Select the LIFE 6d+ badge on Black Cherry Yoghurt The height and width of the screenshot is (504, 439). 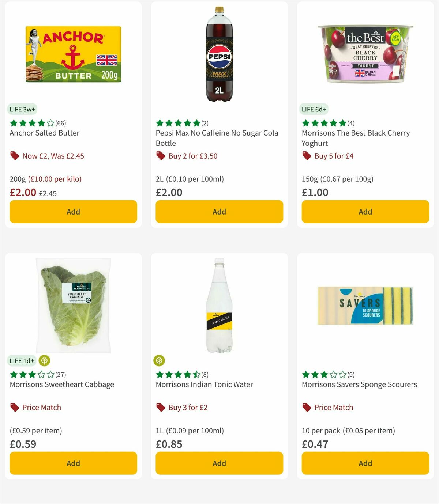[314, 109]
